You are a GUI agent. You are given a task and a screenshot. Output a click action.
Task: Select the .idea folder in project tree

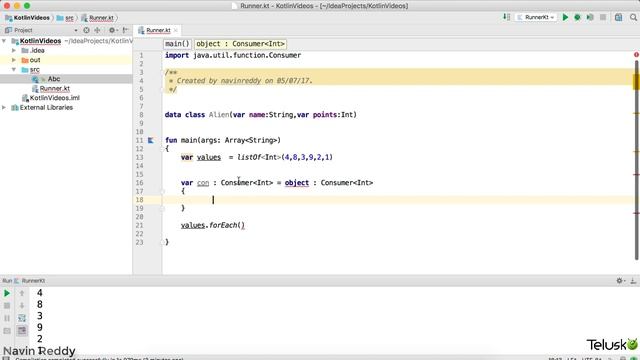click(x=37, y=51)
